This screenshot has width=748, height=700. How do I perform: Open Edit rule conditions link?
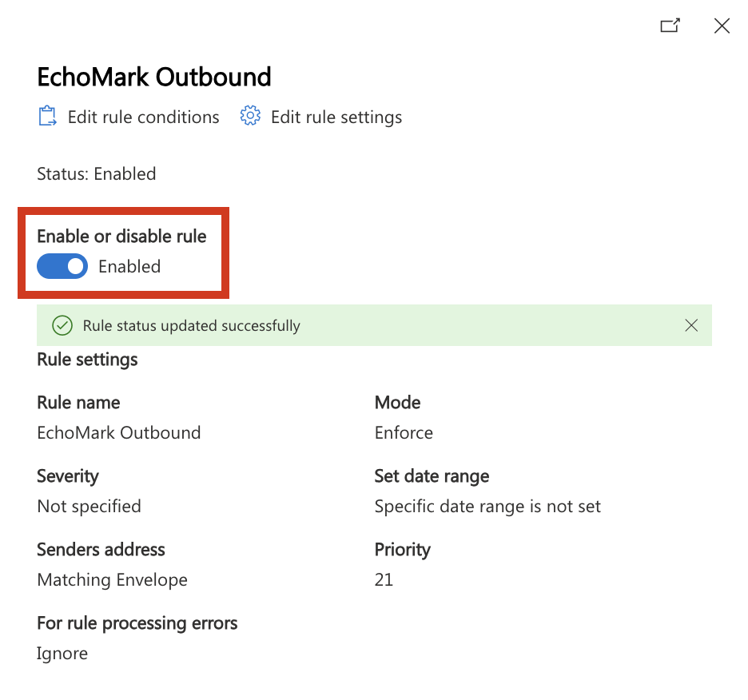pos(143,117)
